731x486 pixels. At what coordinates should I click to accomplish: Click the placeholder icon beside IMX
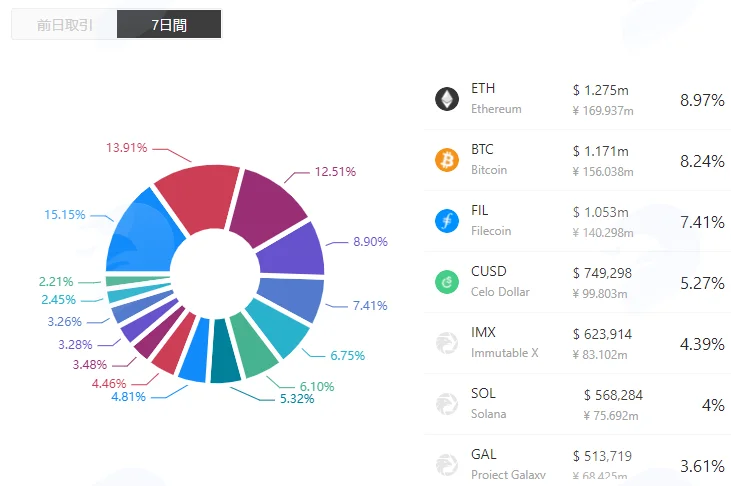[447, 343]
